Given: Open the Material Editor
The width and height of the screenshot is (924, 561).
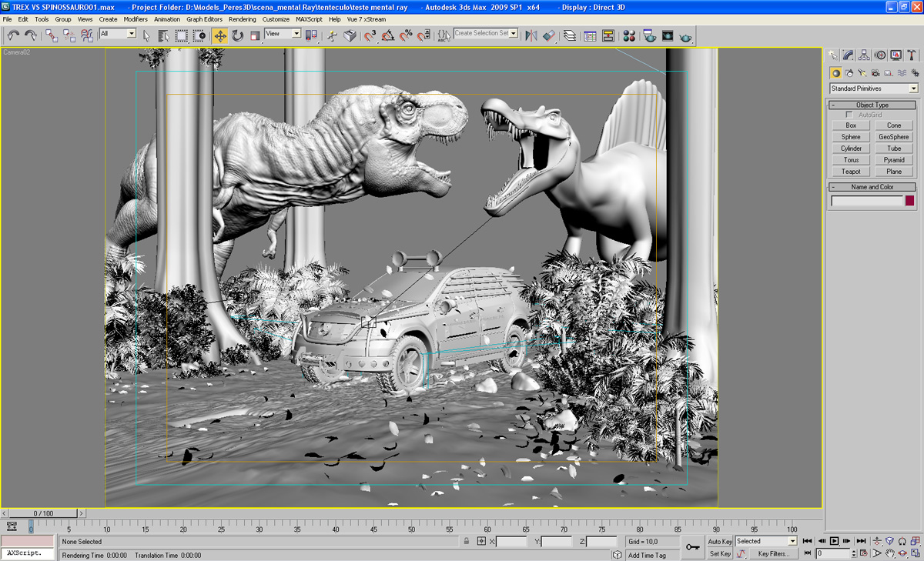Looking at the screenshot, I should coord(630,35).
